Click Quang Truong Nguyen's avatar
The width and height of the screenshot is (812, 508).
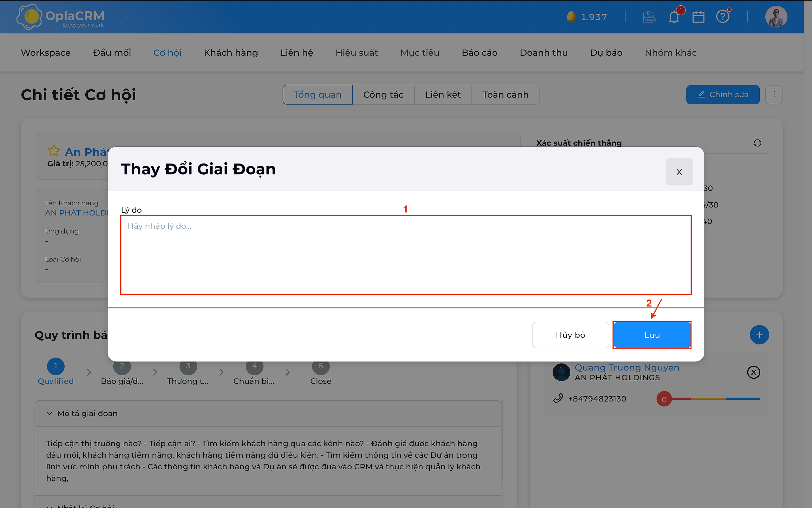click(561, 372)
